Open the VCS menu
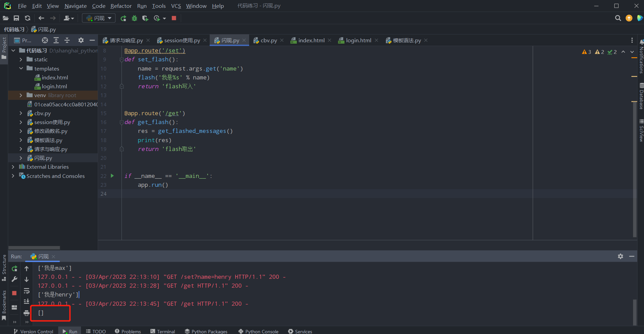Screen dimensions: 644x334 [x=176, y=6]
